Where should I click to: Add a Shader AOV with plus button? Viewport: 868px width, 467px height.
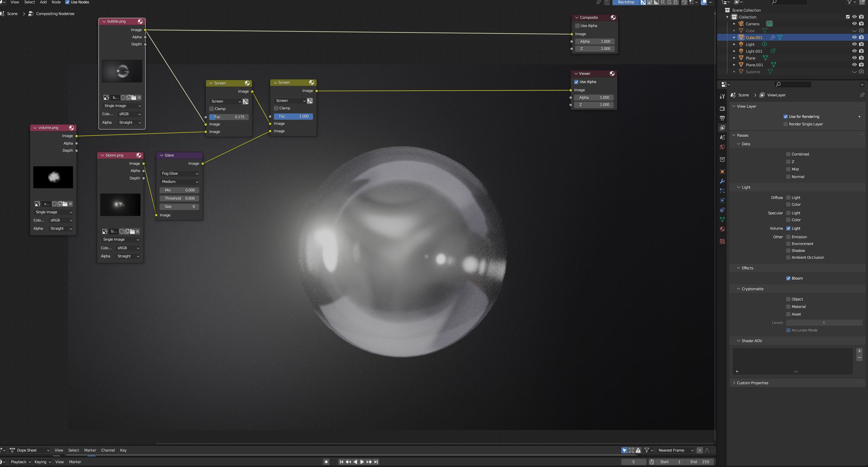859,351
